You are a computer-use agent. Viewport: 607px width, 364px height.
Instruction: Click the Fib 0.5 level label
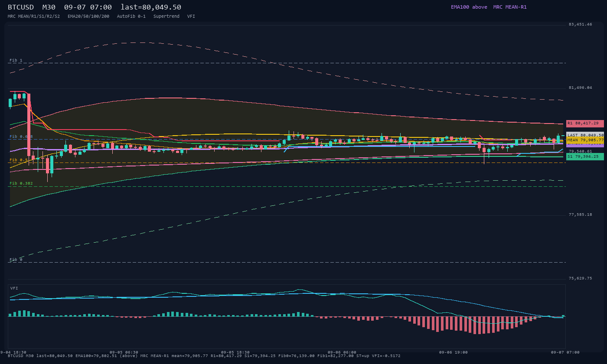pos(19,160)
